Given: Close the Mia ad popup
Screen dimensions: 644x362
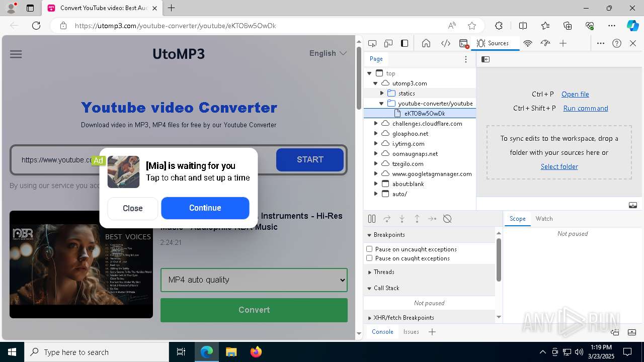Looking at the screenshot, I should (x=133, y=208).
